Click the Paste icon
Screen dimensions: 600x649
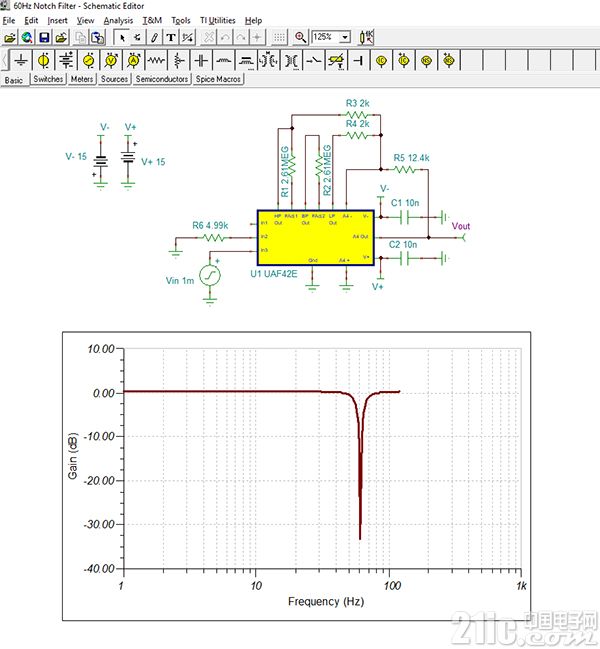tap(98, 38)
